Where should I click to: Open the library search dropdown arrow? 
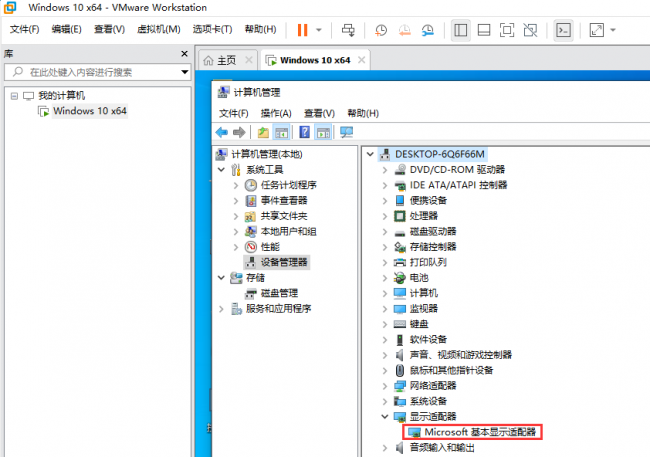[x=185, y=72]
